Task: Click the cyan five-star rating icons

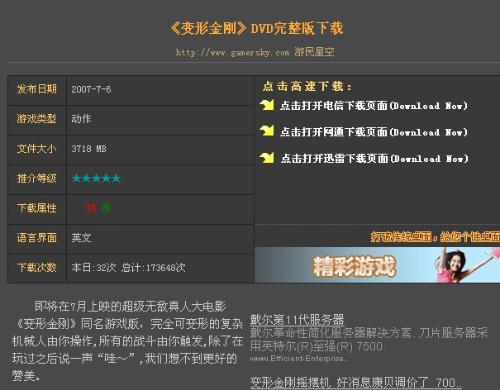Action: (96, 178)
